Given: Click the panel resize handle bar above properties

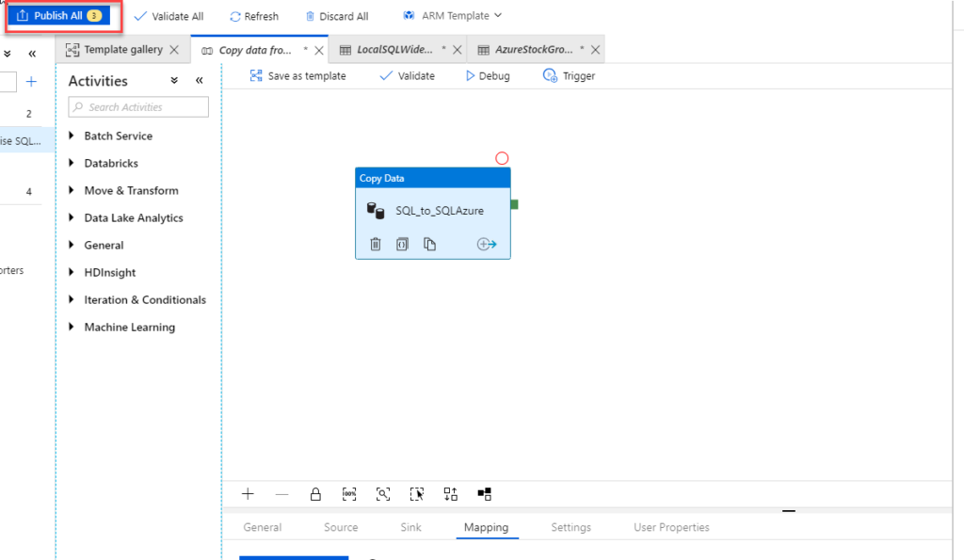Looking at the screenshot, I should [789, 511].
